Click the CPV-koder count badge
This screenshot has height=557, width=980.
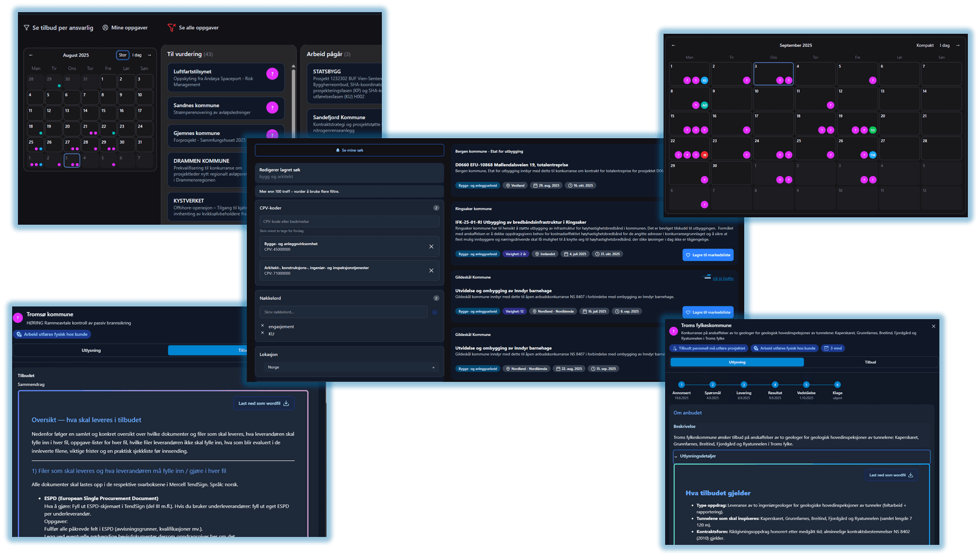(436, 208)
